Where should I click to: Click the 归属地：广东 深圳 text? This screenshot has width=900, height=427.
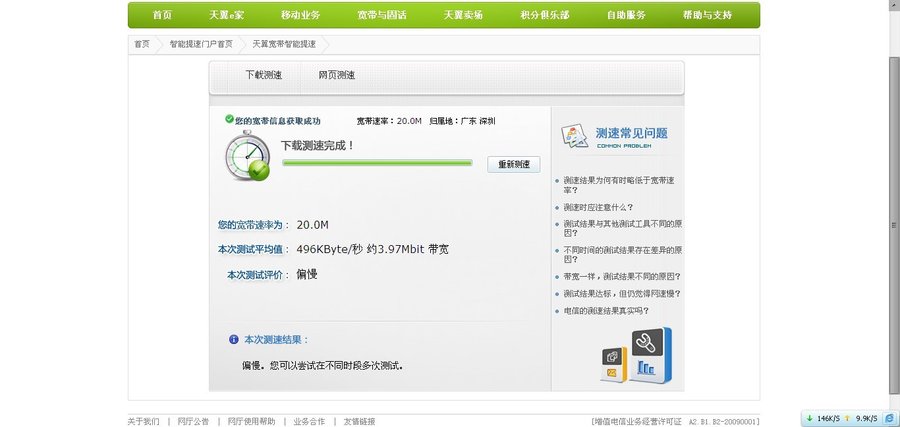click(x=463, y=121)
